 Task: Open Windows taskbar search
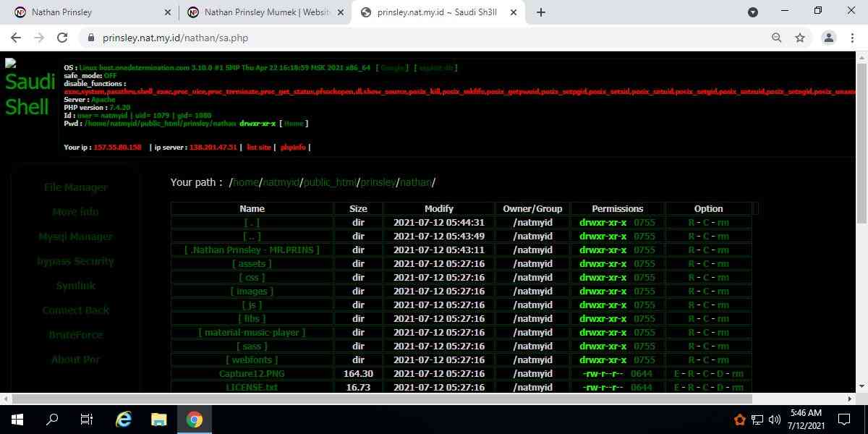click(x=52, y=420)
